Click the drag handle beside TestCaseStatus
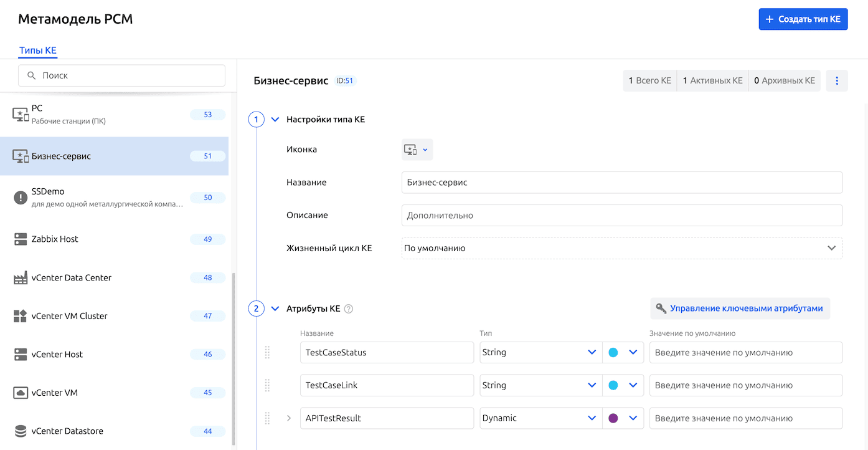The height and width of the screenshot is (450, 868). point(267,353)
